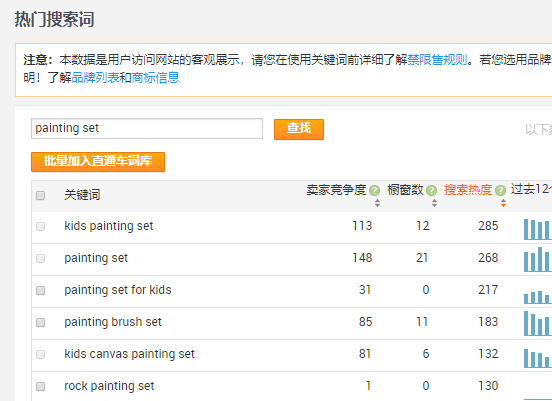Tick the checkbox for painting set for kids
The width and height of the screenshot is (552, 401).
pyautogui.click(x=40, y=290)
